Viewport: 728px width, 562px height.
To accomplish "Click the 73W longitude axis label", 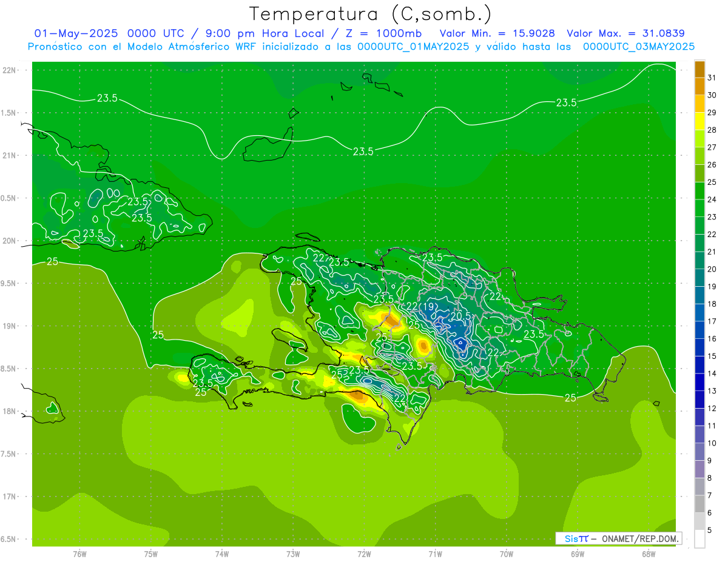I will pos(292,554).
